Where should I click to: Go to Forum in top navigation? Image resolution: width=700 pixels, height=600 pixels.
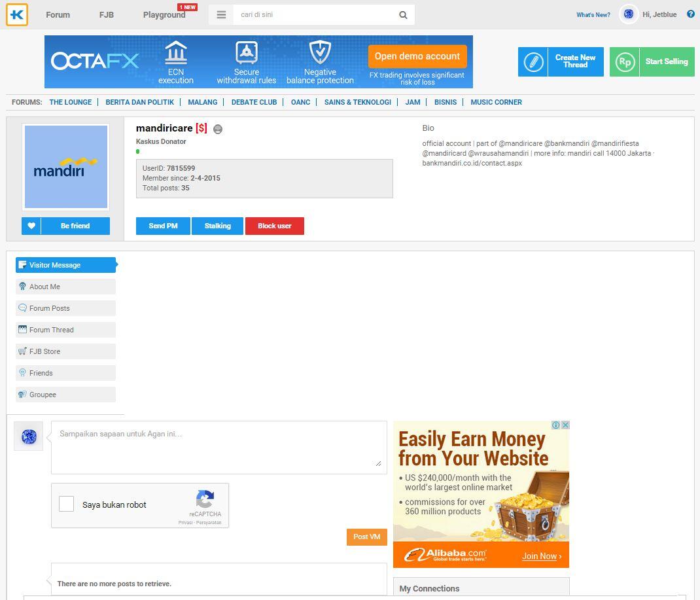point(58,15)
